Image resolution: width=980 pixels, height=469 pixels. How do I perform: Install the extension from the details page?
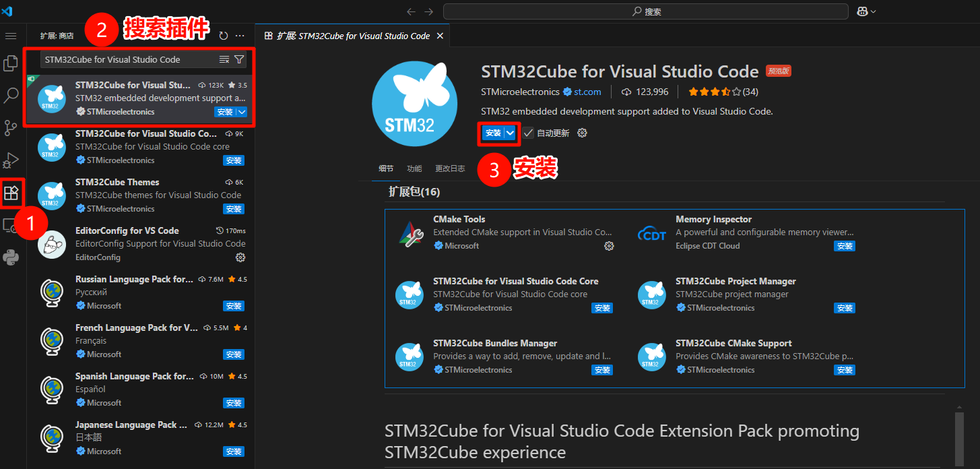(x=493, y=133)
